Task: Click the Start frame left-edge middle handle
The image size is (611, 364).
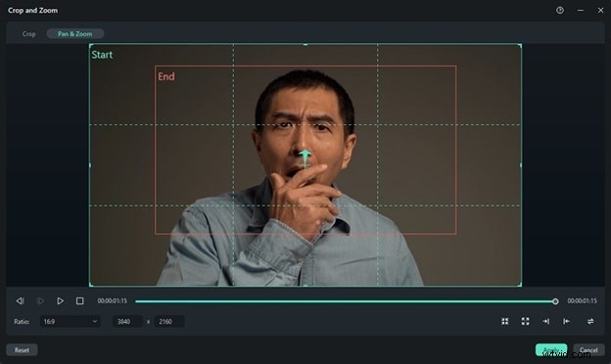Action: tap(90, 165)
